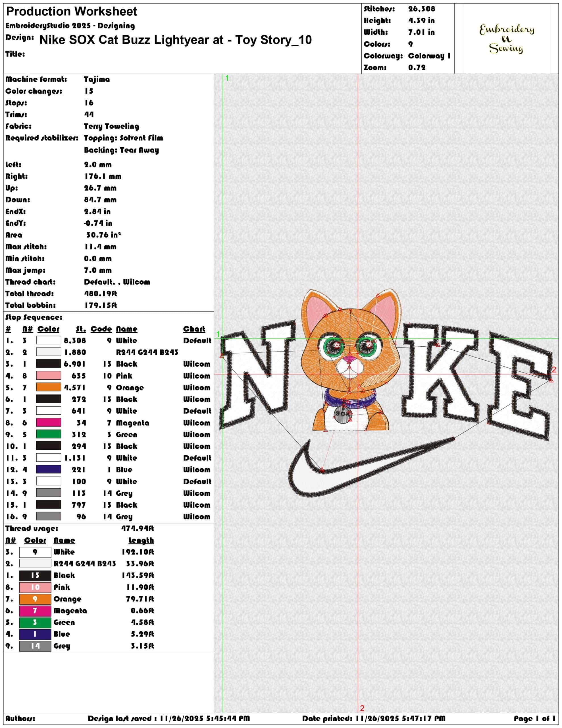Select orange swatch in stop sequence row 5
Screen dimensions: 562x728
(x=49, y=387)
